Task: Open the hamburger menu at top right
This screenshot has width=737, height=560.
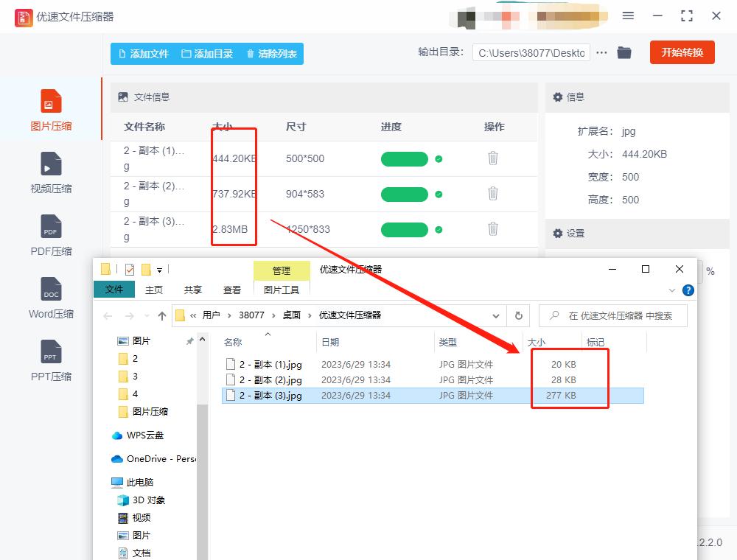Action: click(x=629, y=15)
